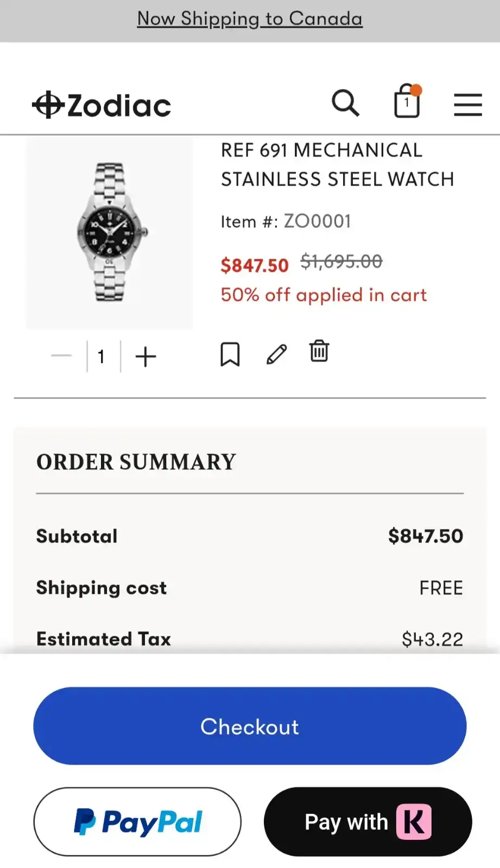This screenshot has width=500, height=868.
Task: Save item with bookmark icon
Action: pos(230,354)
